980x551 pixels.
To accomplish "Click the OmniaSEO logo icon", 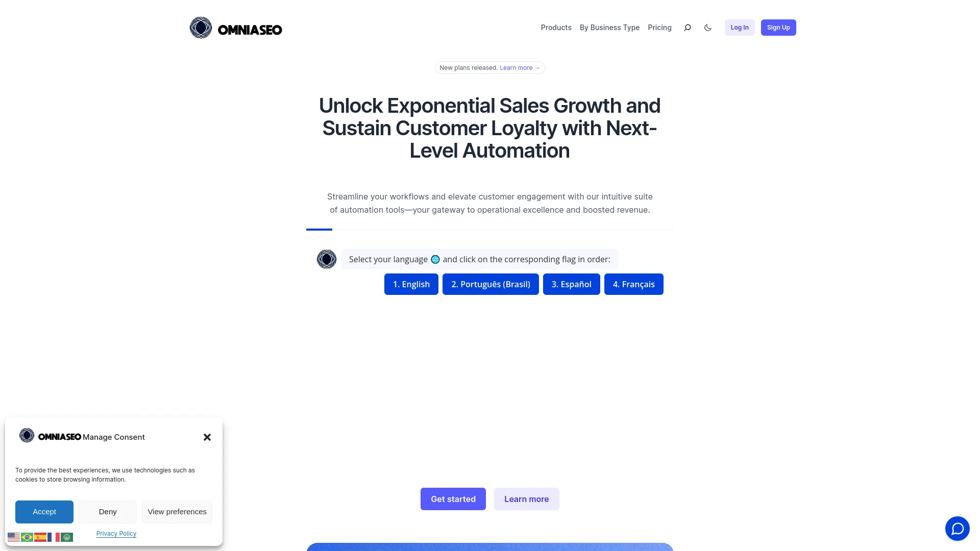I will click(201, 27).
